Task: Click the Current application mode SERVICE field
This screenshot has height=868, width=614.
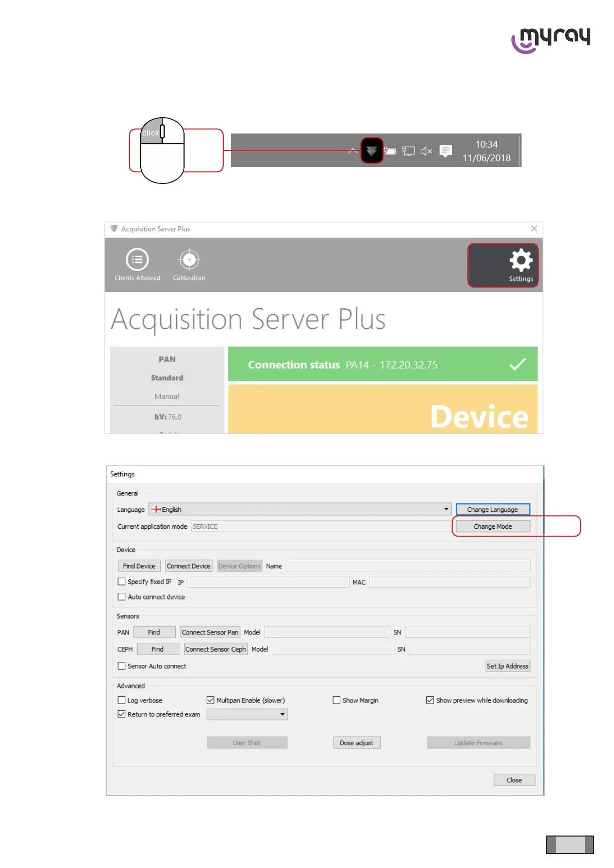Action: (321, 526)
